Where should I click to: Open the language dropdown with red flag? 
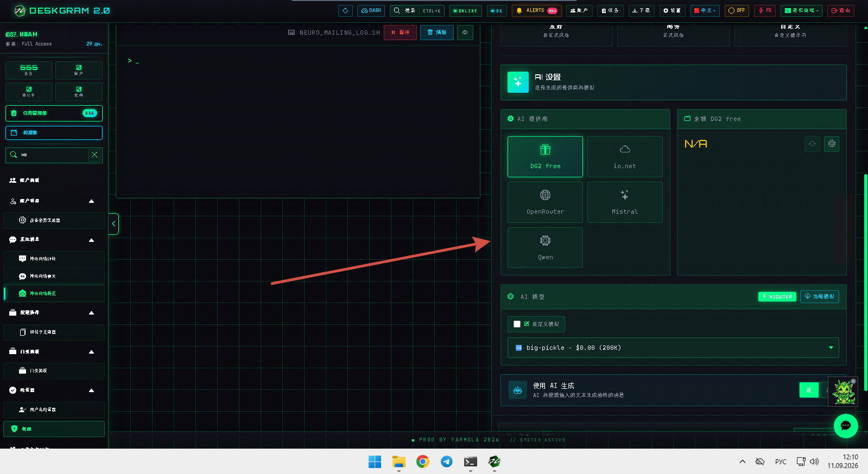click(x=705, y=10)
